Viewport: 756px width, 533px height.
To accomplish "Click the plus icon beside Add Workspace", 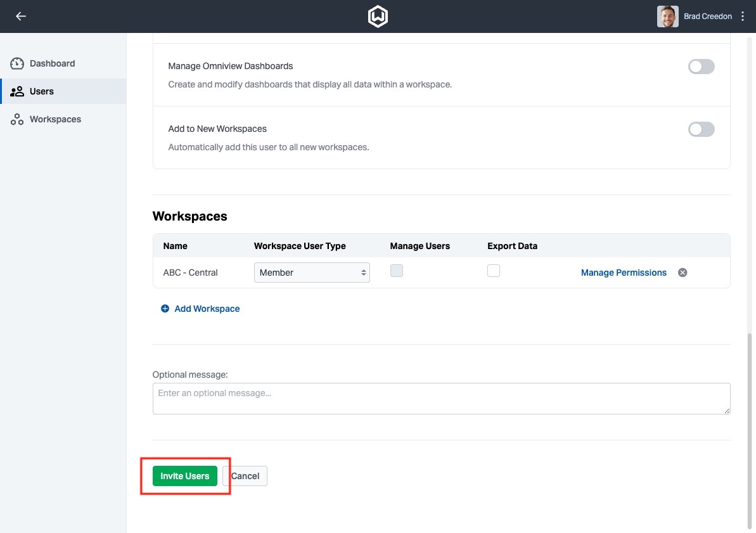I will click(165, 309).
